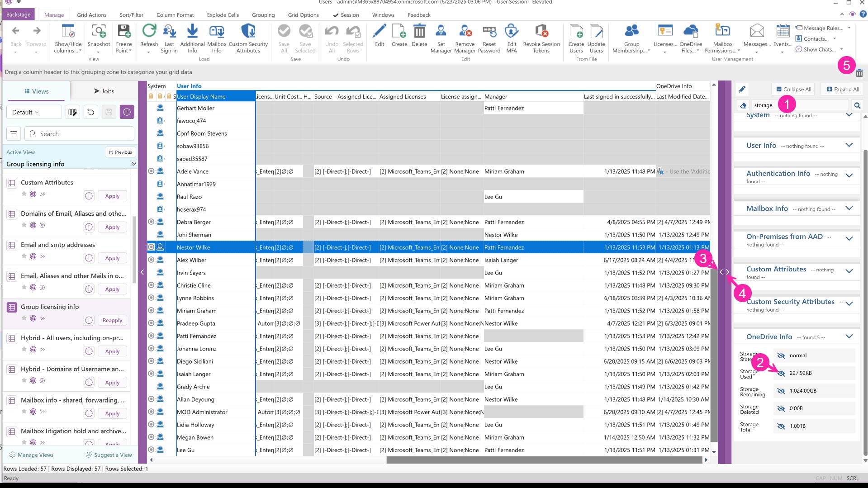Viewport: 868px width, 488px height.
Task: Click the Collapse All button
Action: (x=793, y=89)
